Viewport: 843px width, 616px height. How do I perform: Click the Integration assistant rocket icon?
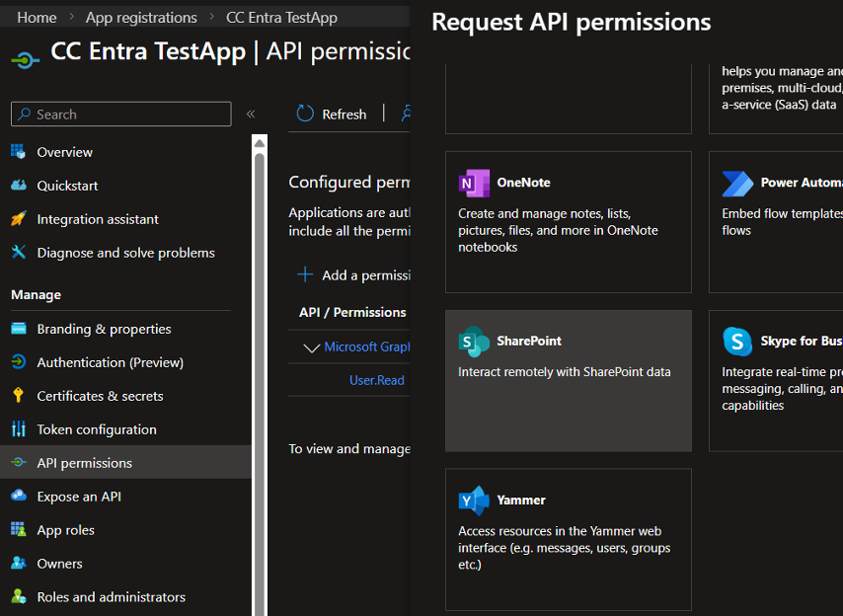19,219
